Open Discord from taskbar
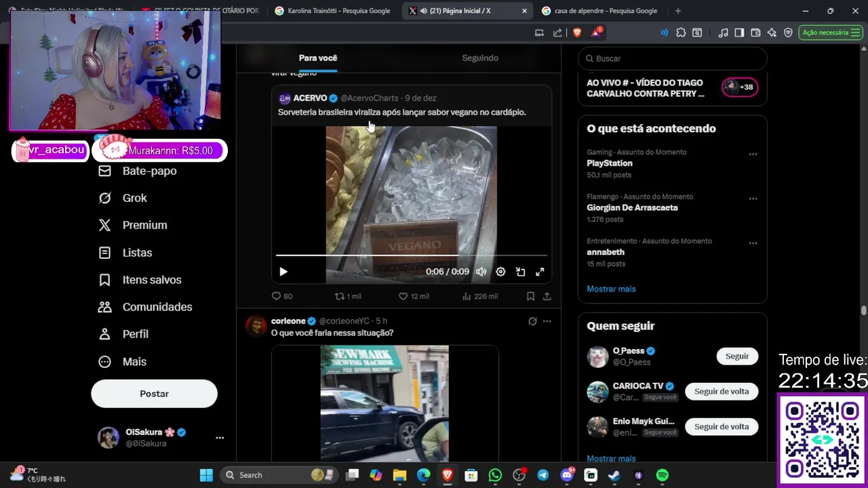The width and height of the screenshot is (868, 488). (567, 475)
